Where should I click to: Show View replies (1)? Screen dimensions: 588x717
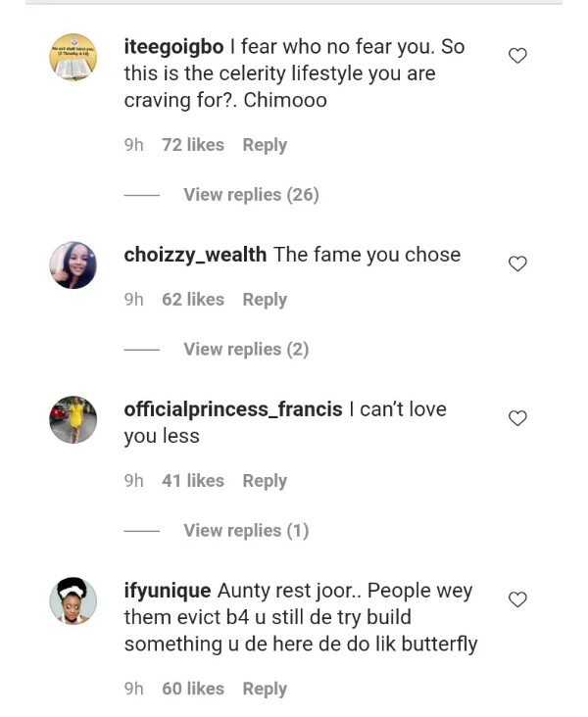pos(246,531)
